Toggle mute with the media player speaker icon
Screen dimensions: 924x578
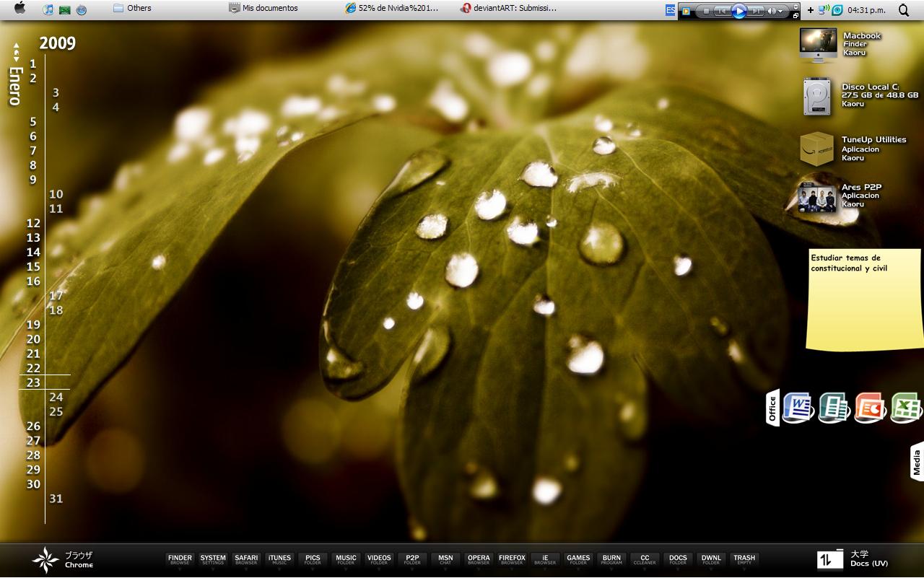coord(771,11)
